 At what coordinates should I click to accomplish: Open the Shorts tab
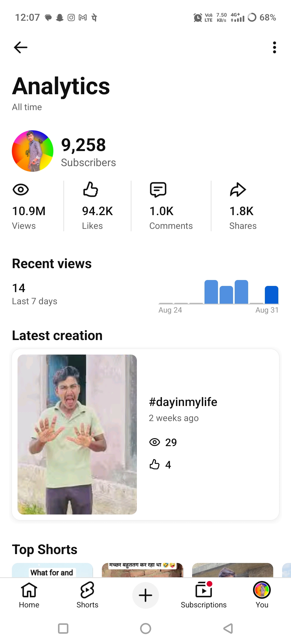[x=87, y=595]
